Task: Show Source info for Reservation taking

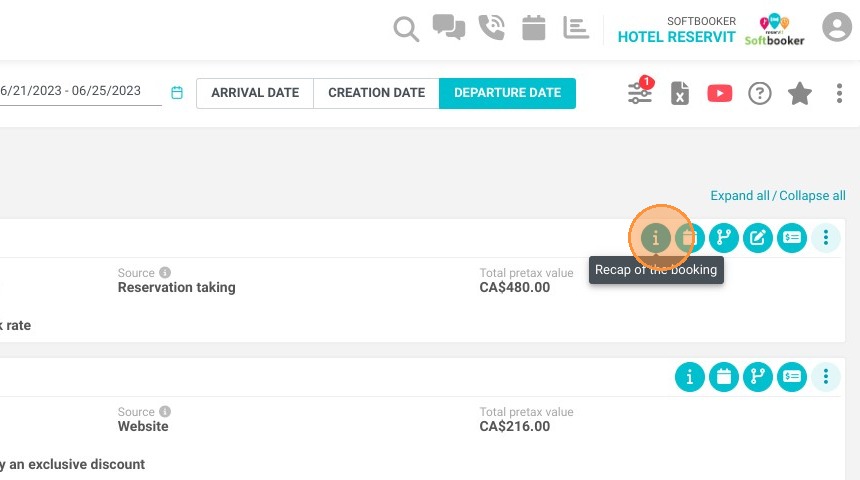Action: coord(165,272)
